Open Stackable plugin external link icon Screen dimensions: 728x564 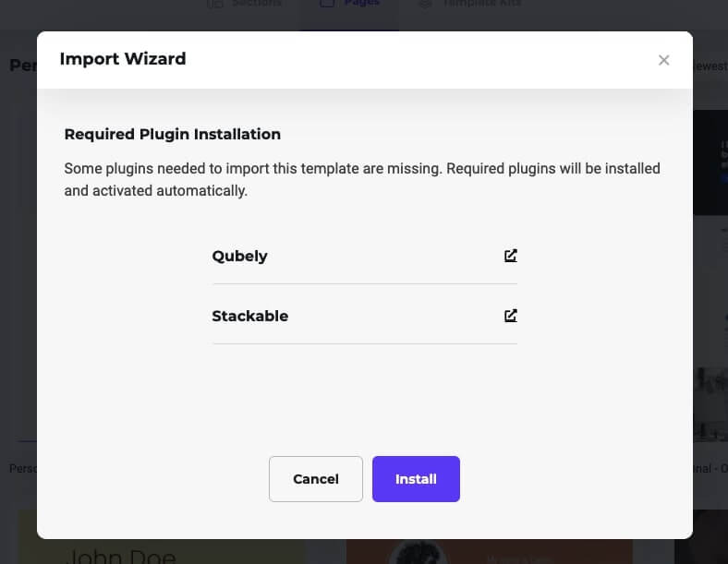point(510,316)
